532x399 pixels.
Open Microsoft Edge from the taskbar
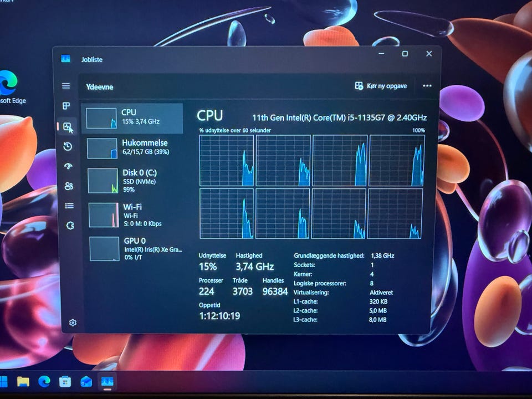[x=44, y=382]
